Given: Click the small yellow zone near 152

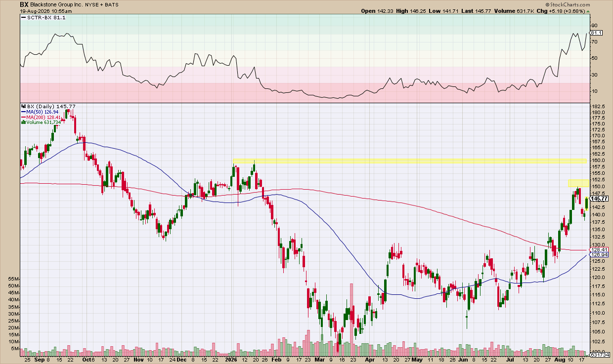Looking at the screenshot, I should (578, 183).
